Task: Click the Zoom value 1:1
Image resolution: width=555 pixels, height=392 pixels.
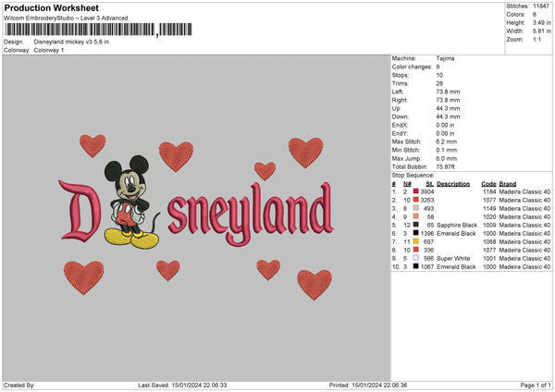Action: pyautogui.click(x=536, y=39)
